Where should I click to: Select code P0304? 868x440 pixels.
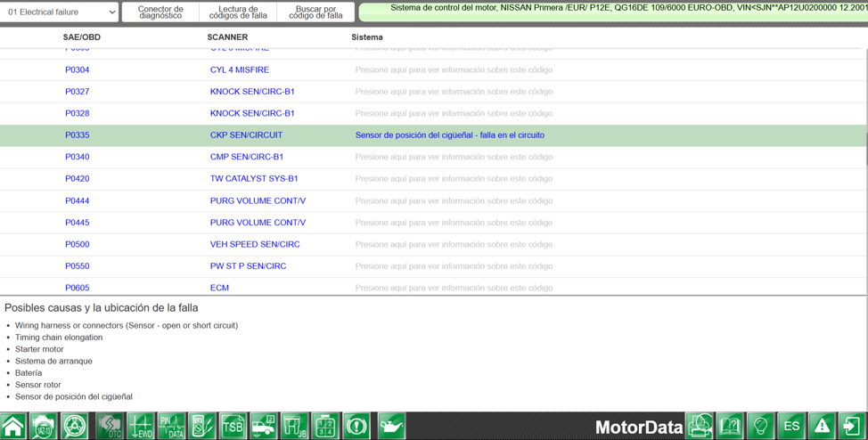[77, 69]
